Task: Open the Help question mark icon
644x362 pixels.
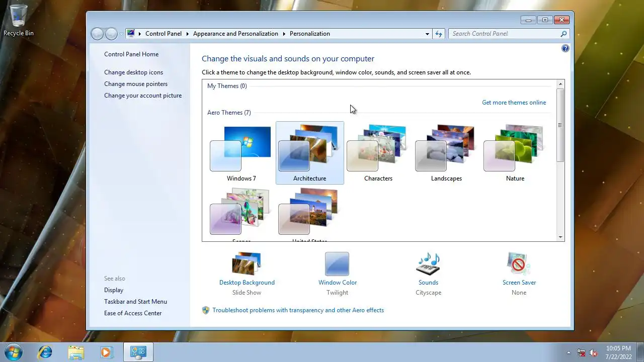Action: point(565,48)
